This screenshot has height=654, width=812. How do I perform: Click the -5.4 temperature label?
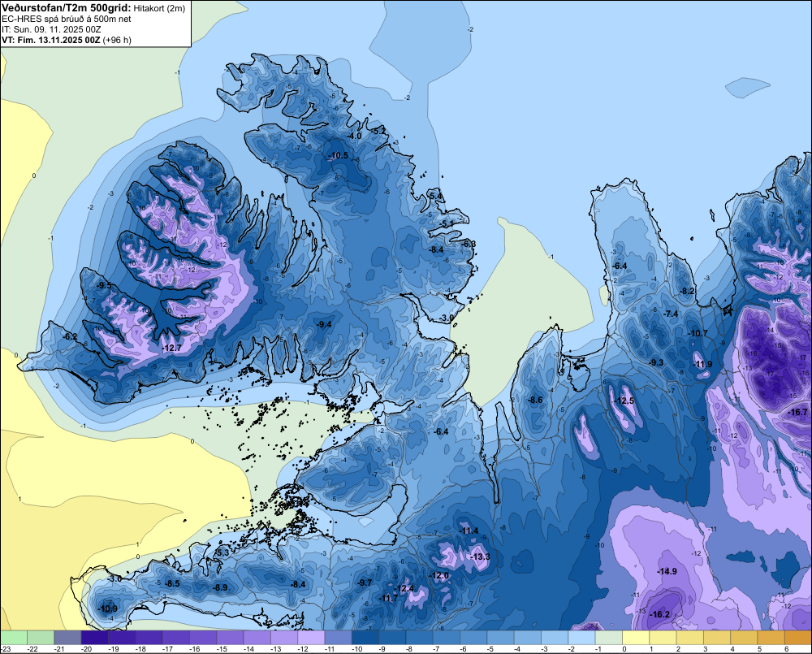click(436, 196)
